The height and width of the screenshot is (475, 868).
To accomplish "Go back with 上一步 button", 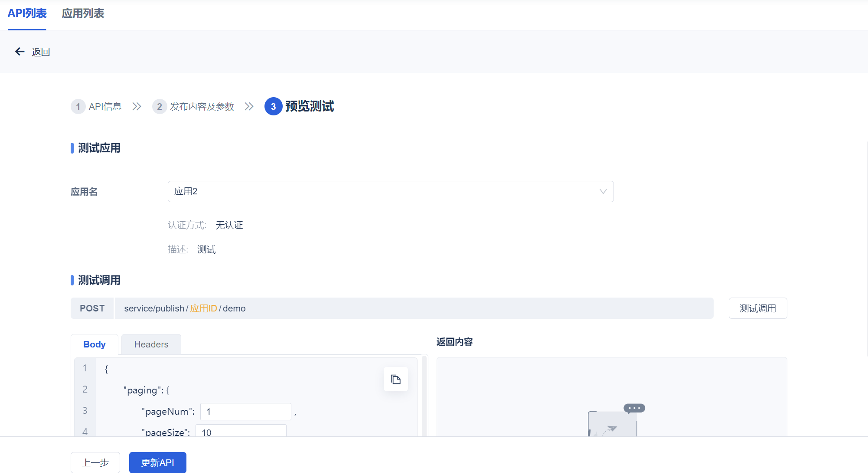I will (95, 463).
